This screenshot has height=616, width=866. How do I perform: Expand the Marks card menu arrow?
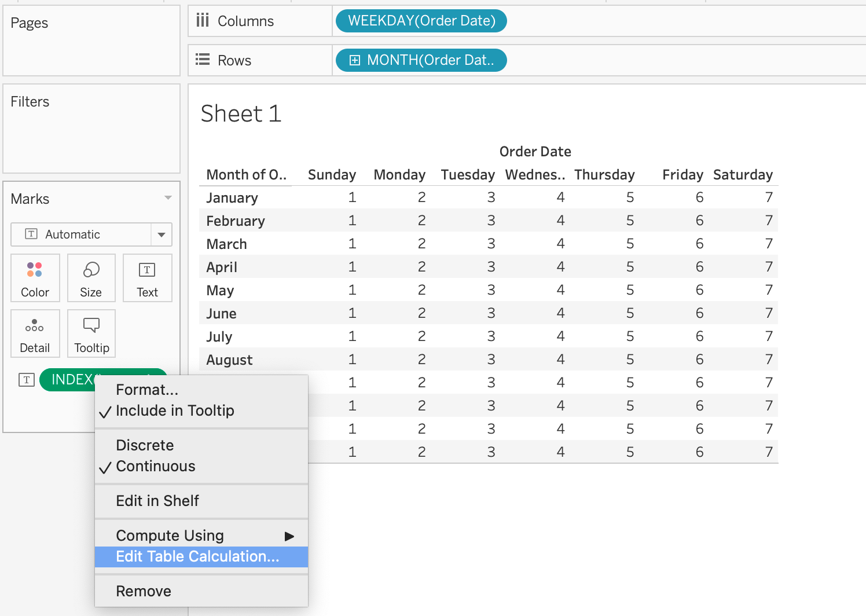coord(168,198)
